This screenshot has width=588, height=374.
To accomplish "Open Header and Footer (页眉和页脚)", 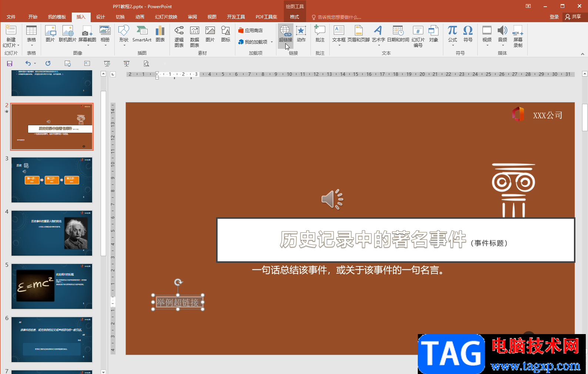I will [359, 34].
